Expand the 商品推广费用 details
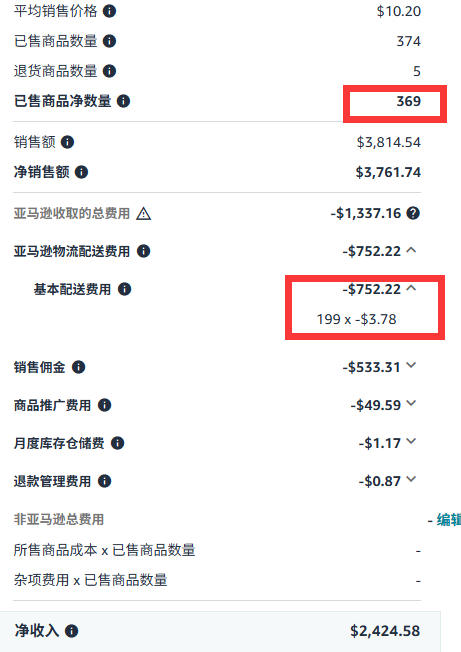 pos(411,403)
